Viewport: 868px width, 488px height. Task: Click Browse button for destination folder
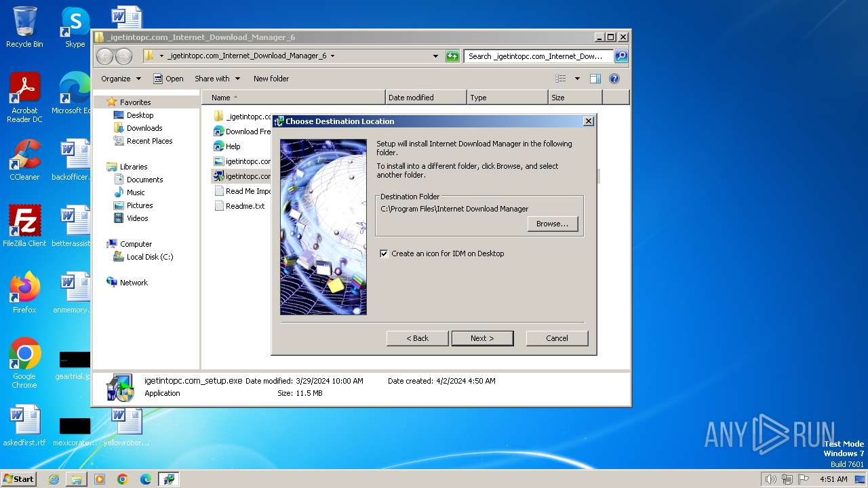tap(553, 224)
